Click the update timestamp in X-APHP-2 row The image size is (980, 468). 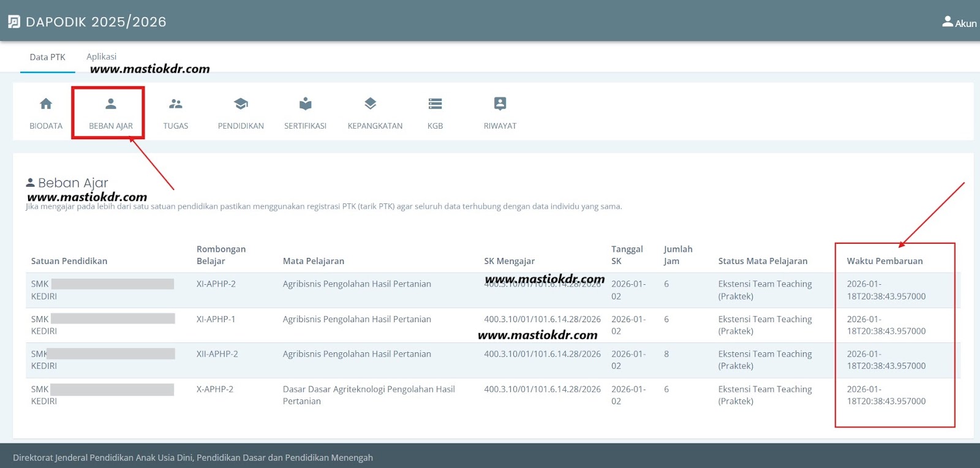(x=886, y=395)
